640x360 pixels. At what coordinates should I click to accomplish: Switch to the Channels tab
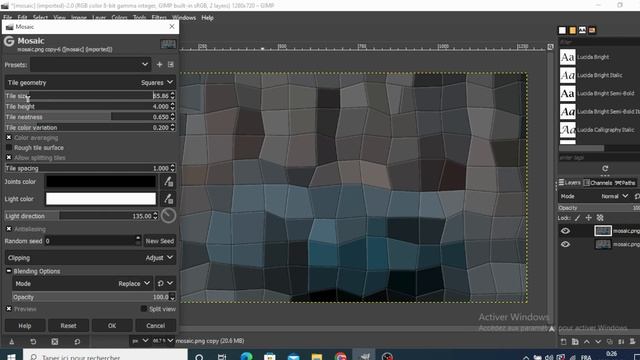[x=597, y=183]
